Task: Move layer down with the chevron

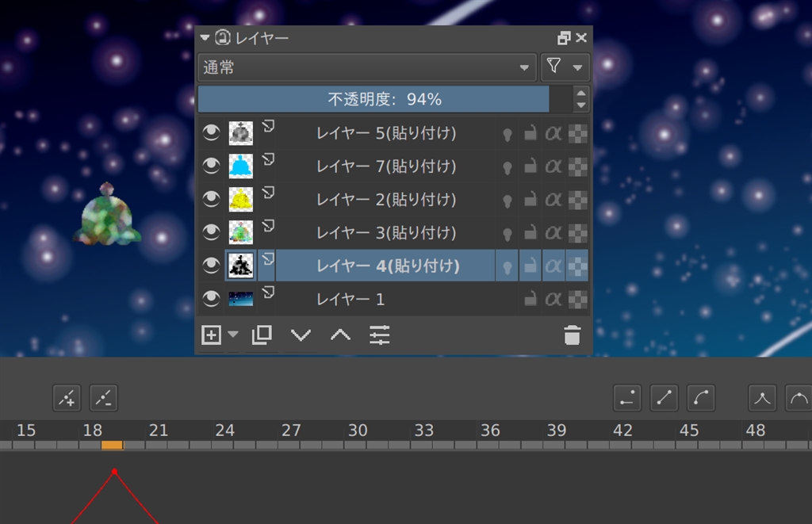Action: click(x=301, y=335)
